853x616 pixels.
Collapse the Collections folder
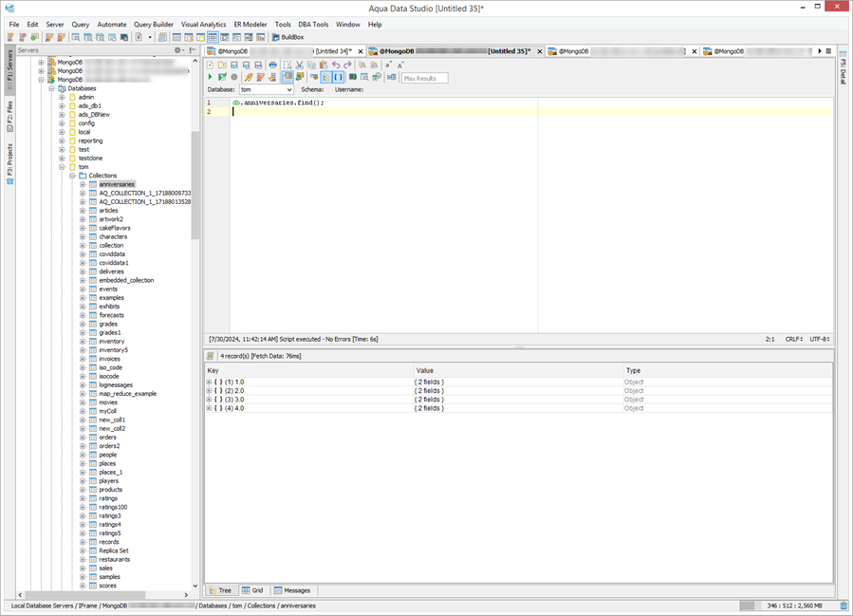[x=72, y=176]
